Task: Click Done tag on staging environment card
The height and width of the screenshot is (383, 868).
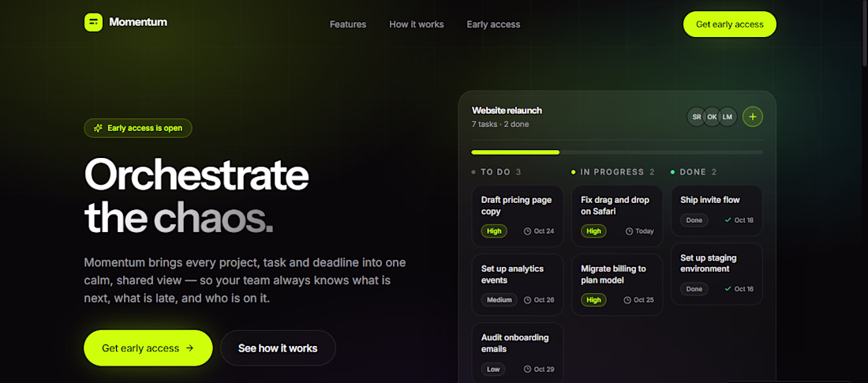Action: click(694, 289)
